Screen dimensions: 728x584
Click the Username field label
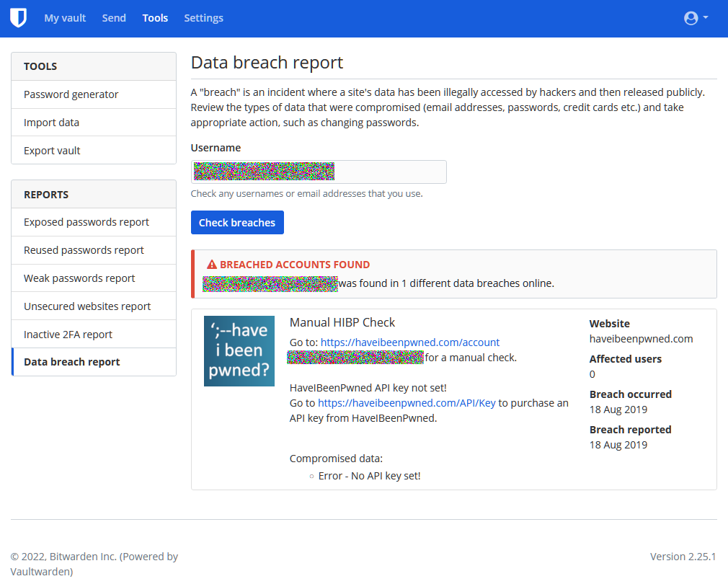(216, 148)
